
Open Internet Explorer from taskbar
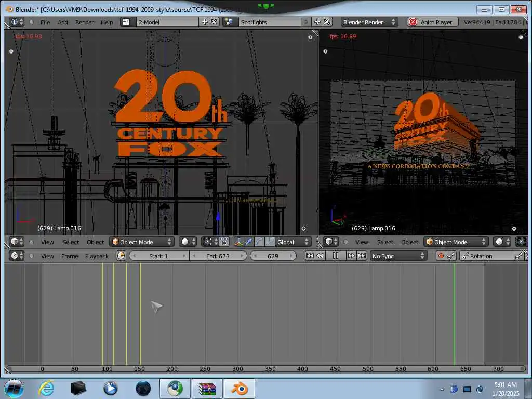(46, 389)
